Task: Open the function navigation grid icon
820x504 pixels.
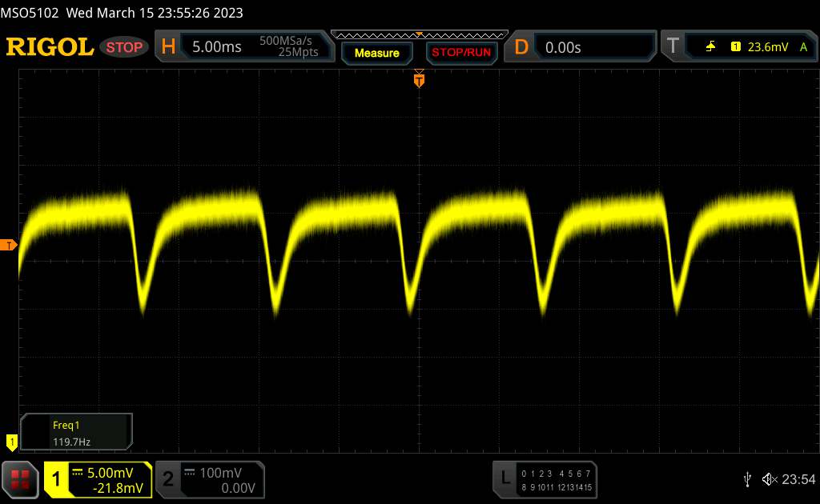Action: pos(20,479)
